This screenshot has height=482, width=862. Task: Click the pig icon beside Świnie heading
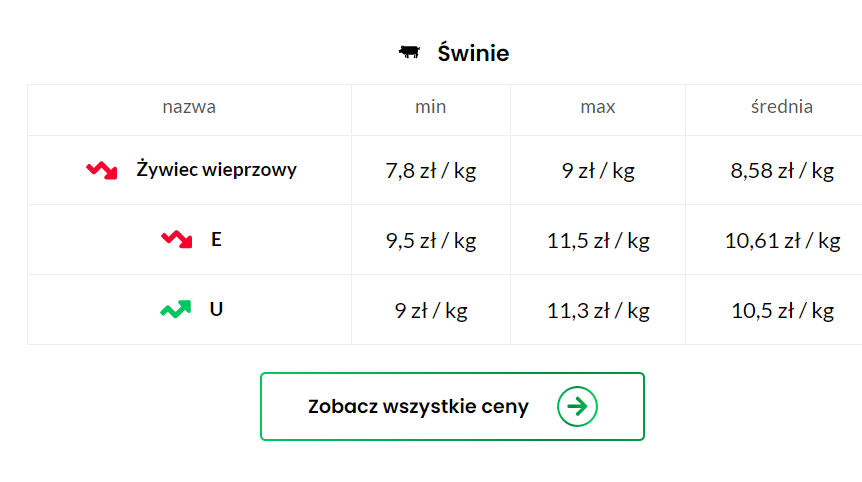[x=410, y=52]
